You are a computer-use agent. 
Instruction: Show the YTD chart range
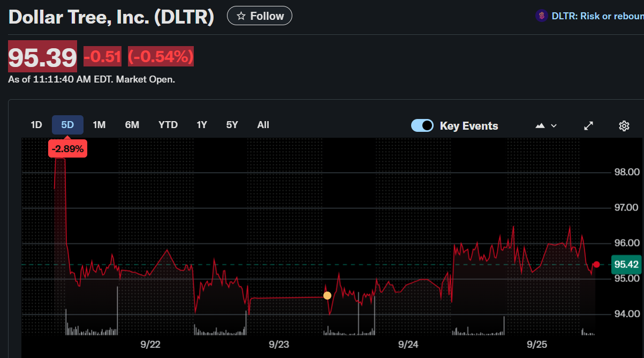(168, 125)
